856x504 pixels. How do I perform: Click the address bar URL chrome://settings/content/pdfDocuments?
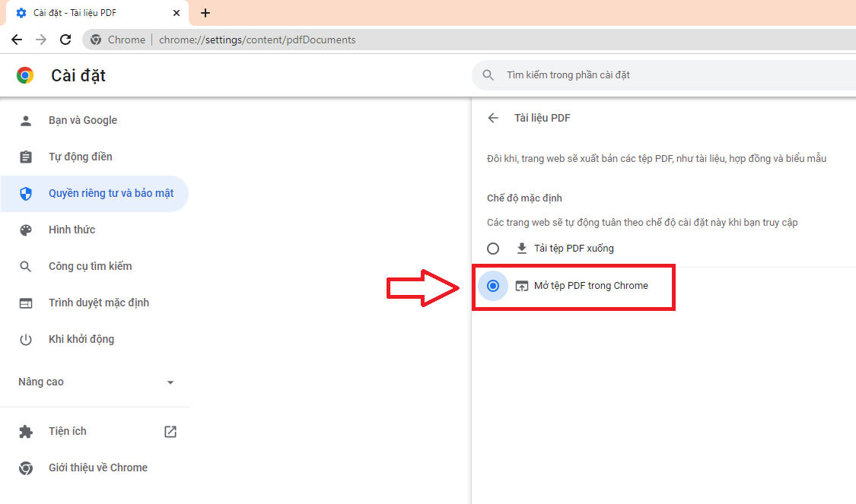[x=257, y=40]
